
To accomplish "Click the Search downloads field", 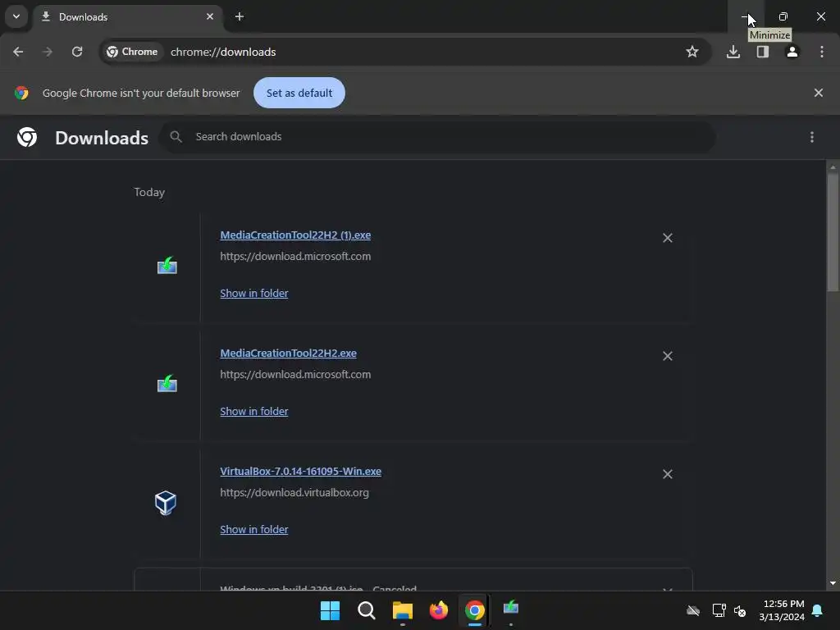I will [x=437, y=137].
